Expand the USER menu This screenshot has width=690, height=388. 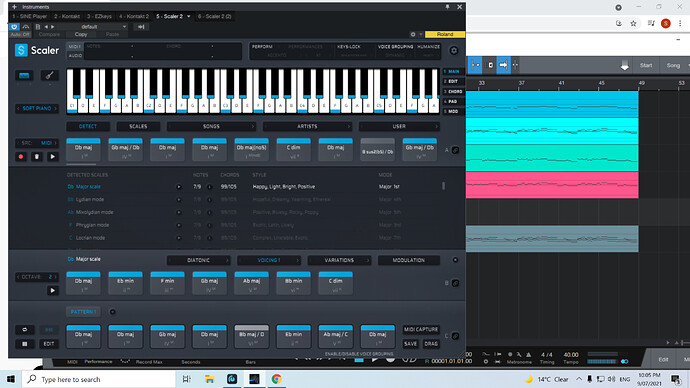click(x=399, y=126)
